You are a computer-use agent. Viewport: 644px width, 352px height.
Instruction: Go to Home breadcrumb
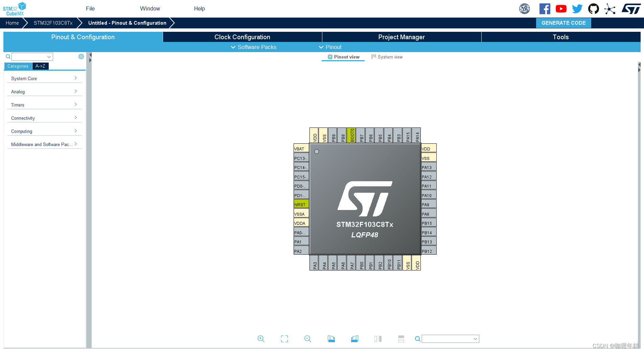pyautogui.click(x=12, y=23)
